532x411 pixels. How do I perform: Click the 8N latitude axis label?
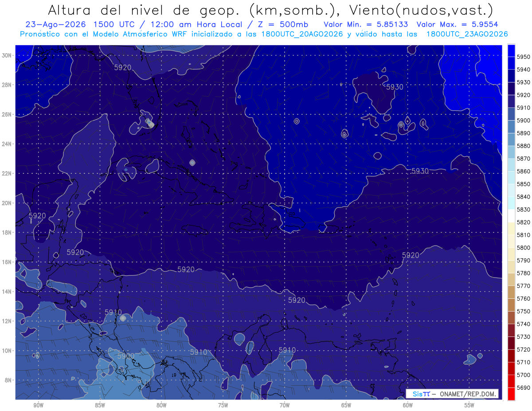pos(8,380)
